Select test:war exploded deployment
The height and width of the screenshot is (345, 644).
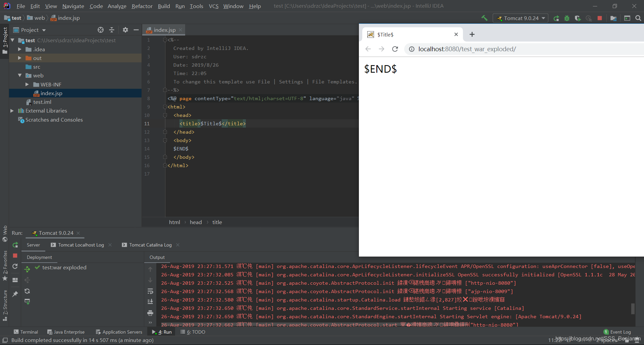(61, 267)
